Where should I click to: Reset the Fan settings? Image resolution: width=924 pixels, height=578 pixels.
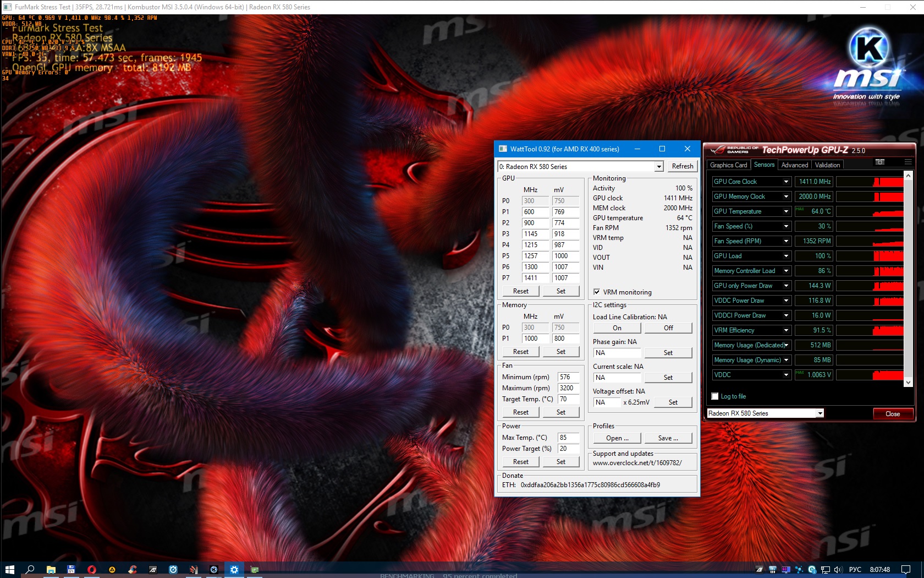521,412
